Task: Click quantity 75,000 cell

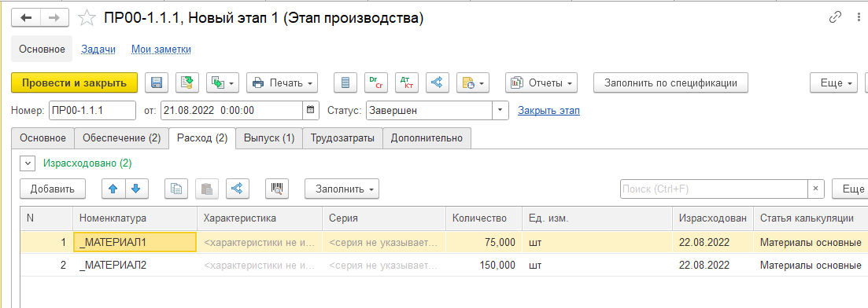Action: pos(484,242)
